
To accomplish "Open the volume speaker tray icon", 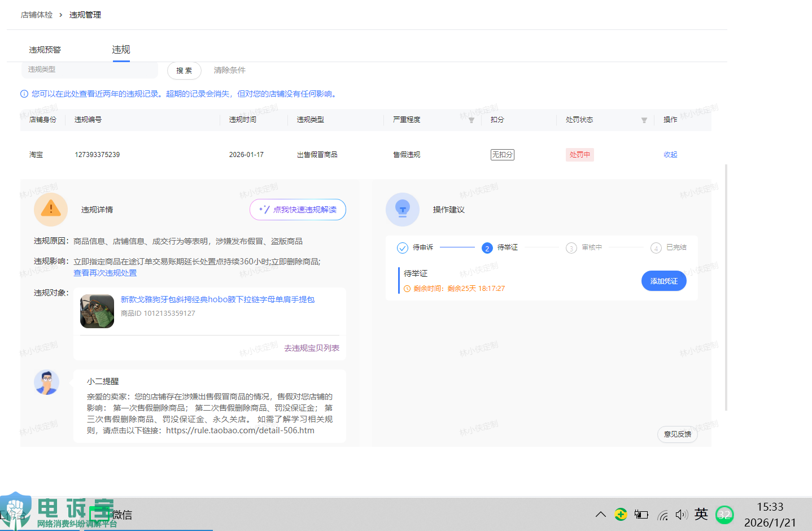I will pyautogui.click(x=681, y=515).
